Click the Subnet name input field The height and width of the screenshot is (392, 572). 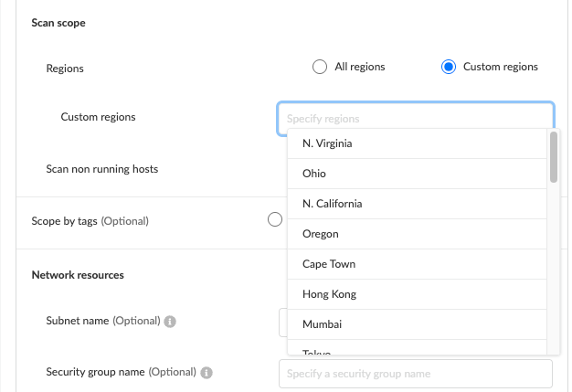(282, 322)
